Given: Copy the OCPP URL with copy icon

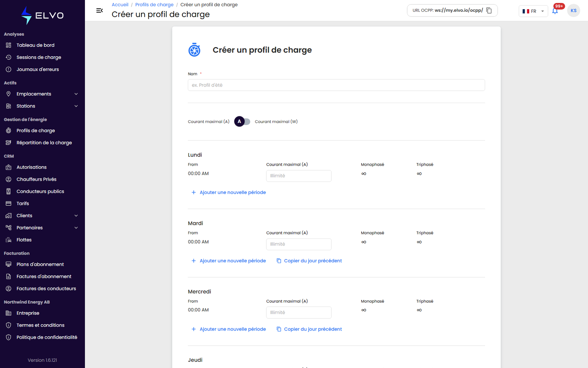Looking at the screenshot, I should (x=489, y=11).
